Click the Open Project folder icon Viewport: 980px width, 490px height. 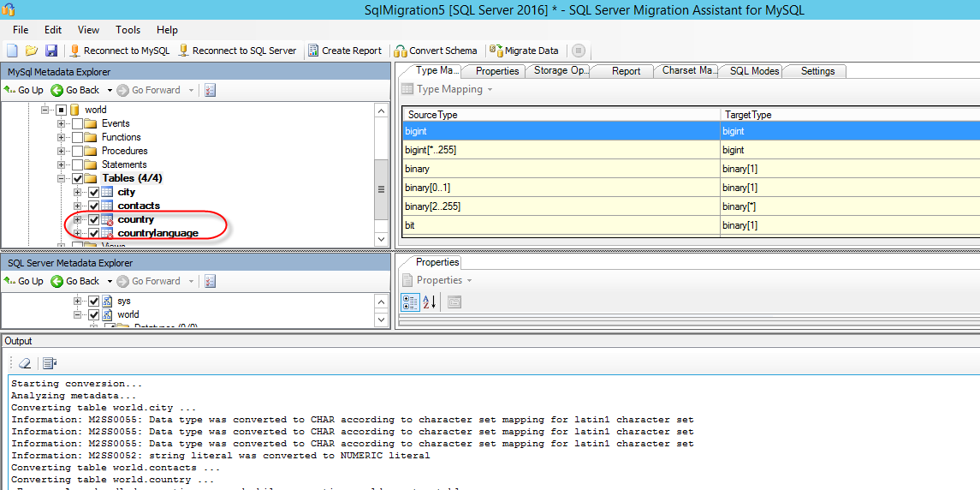(32, 51)
